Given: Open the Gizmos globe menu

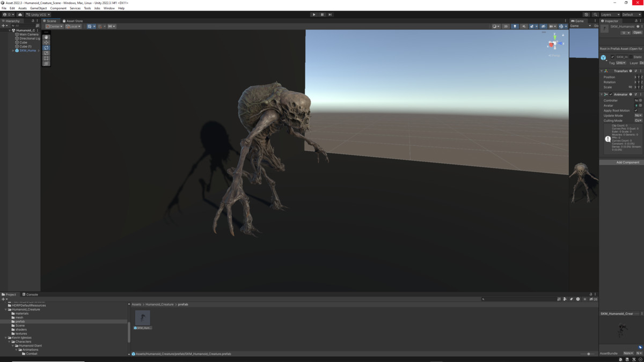Looking at the screenshot, I should (x=562, y=26).
